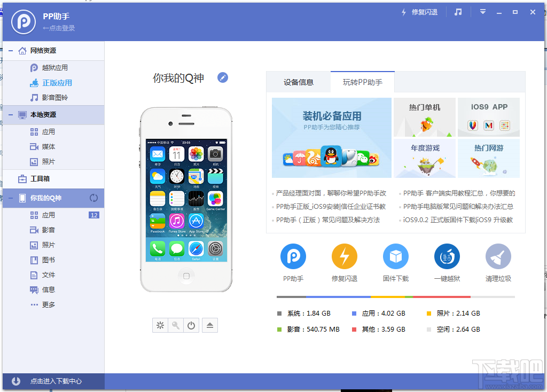Image resolution: width=547 pixels, height=392 pixels.
Task: Collapse the 你我的Q神 device section
Action: click(x=11, y=198)
